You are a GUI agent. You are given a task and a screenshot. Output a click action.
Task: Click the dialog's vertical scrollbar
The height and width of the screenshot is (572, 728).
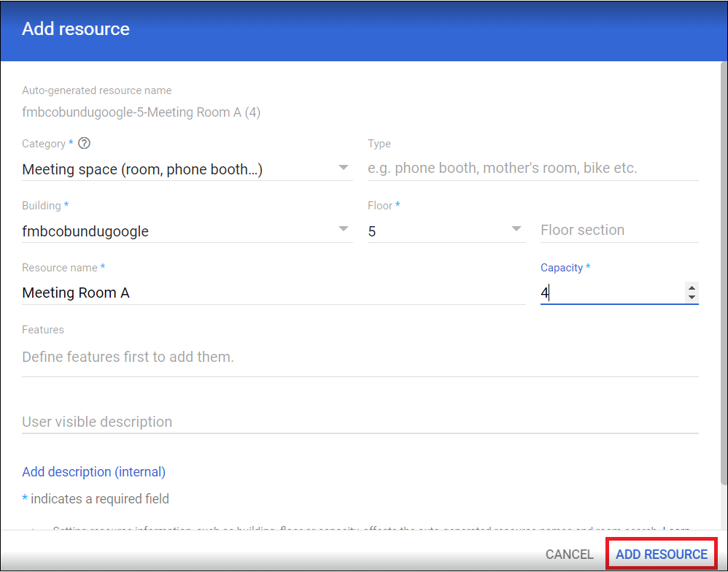pyautogui.click(x=724, y=274)
